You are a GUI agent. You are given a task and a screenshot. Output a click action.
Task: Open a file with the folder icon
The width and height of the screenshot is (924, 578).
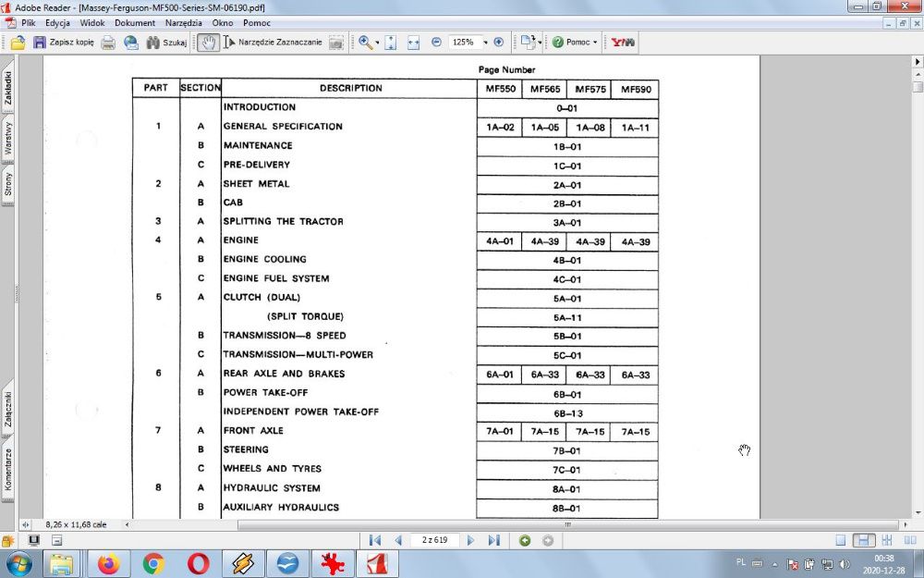tap(18, 43)
